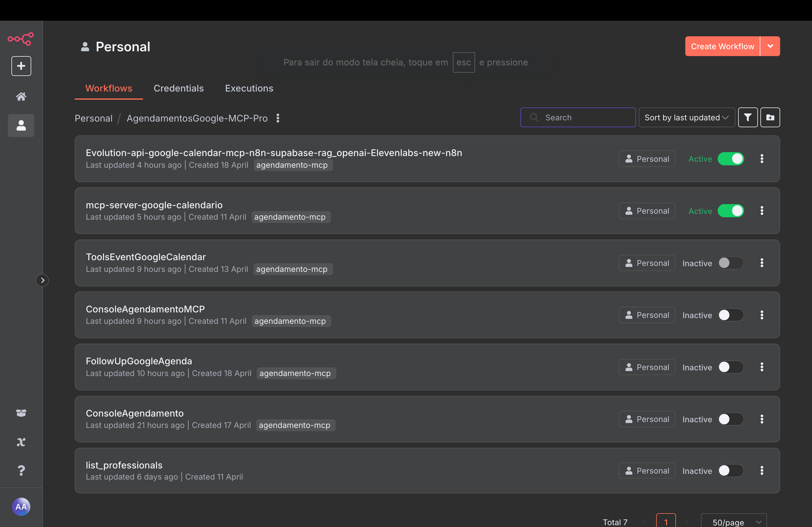Go to Home overview icon

pos(21,97)
